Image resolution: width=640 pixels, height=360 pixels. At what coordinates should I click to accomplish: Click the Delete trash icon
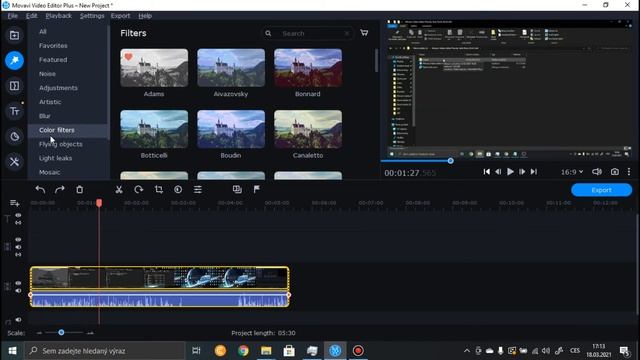pos(80,189)
